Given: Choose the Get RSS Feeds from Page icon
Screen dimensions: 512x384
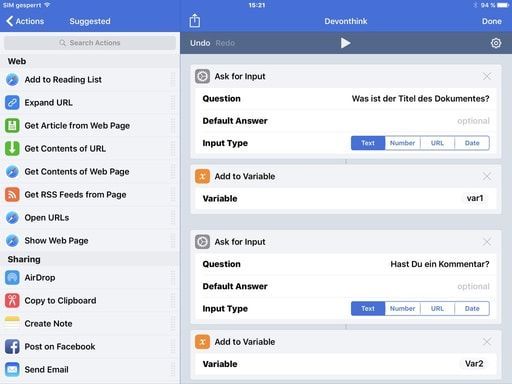Looking at the screenshot, I should point(12,194).
